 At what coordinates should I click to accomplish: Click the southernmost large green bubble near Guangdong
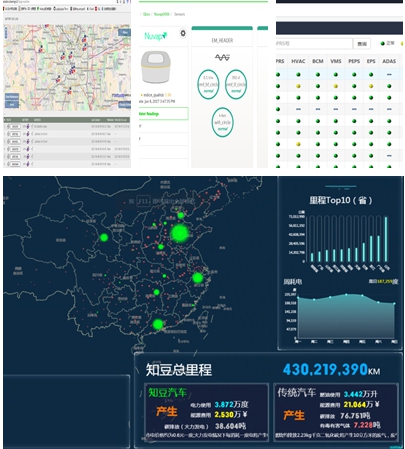click(158, 324)
